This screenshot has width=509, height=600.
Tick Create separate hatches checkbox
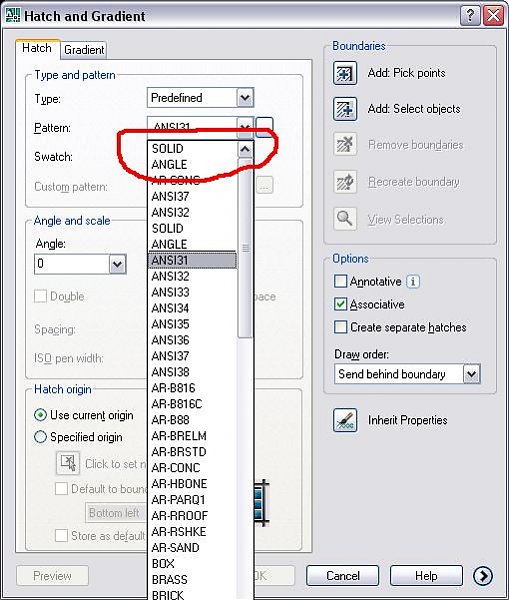point(340,327)
